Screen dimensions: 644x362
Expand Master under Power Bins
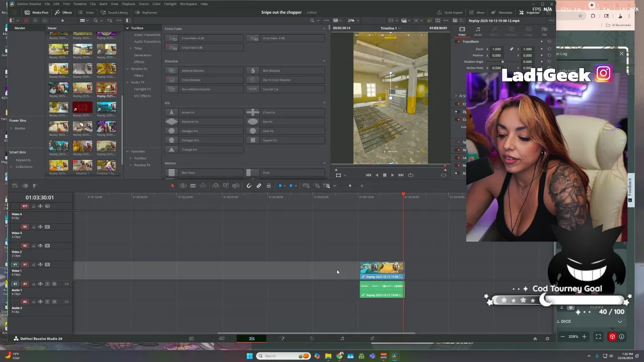11,128
